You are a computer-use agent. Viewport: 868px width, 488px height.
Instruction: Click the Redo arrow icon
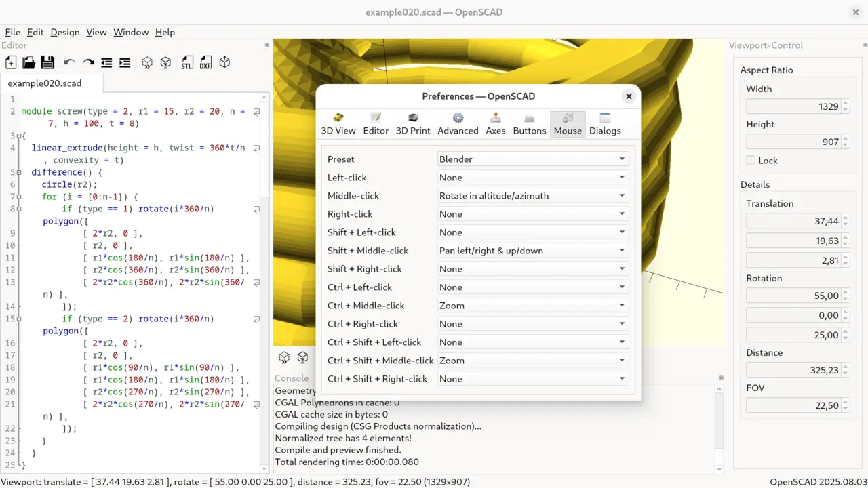point(88,62)
